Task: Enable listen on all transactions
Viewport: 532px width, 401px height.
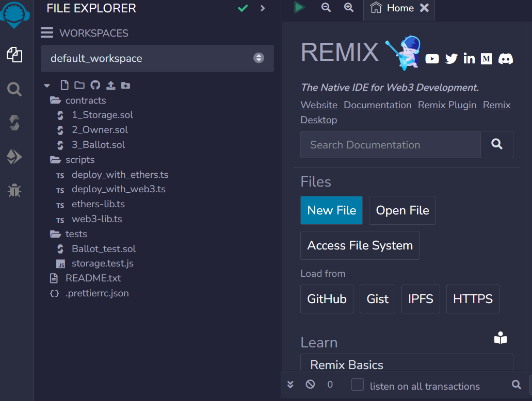Action: pyautogui.click(x=356, y=385)
